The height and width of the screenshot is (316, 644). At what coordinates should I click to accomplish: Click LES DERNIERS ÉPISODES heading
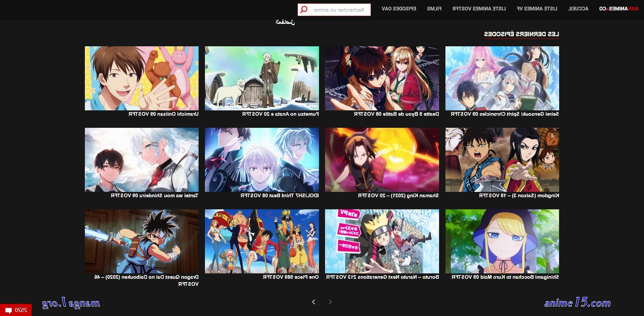click(521, 34)
